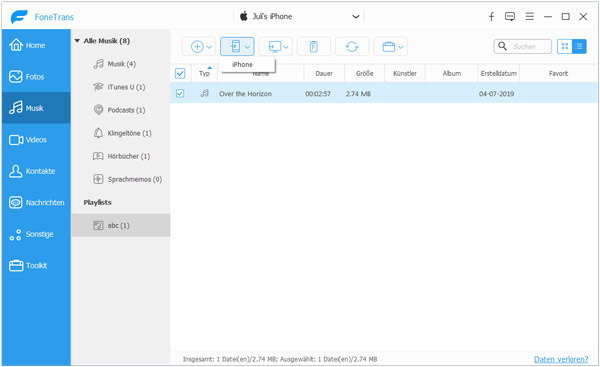Click the delete trash icon in toolbar
This screenshot has width=600, height=367.
pyautogui.click(x=313, y=47)
